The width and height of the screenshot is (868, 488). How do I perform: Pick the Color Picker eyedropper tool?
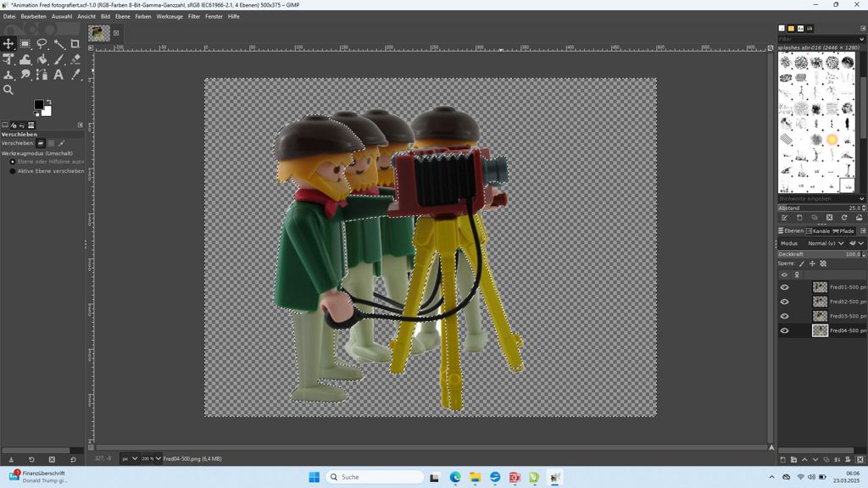click(75, 75)
